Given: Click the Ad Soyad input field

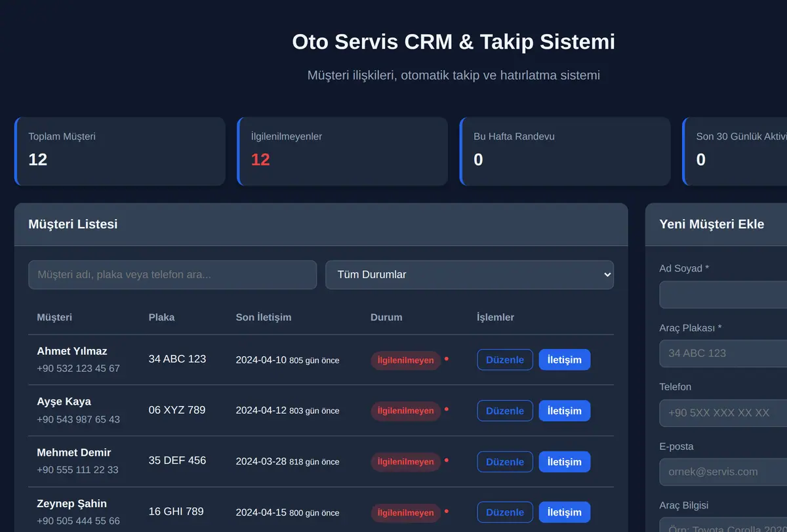Looking at the screenshot, I should [x=723, y=295].
